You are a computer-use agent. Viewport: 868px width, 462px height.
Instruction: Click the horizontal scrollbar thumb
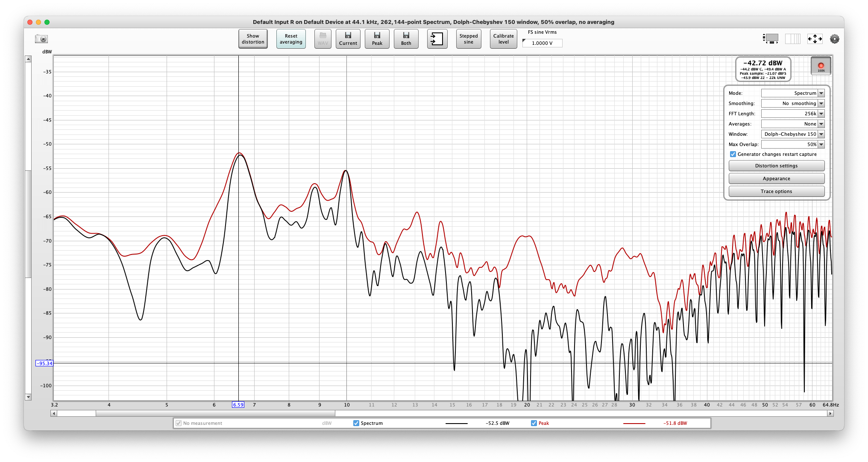pyautogui.click(x=215, y=413)
